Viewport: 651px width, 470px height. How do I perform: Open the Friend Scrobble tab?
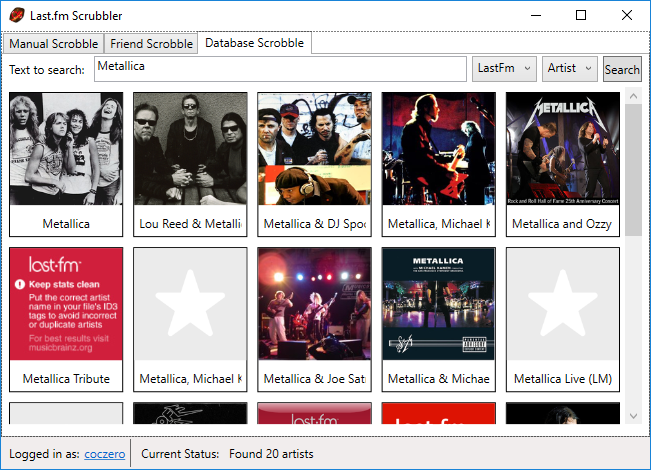coord(151,44)
